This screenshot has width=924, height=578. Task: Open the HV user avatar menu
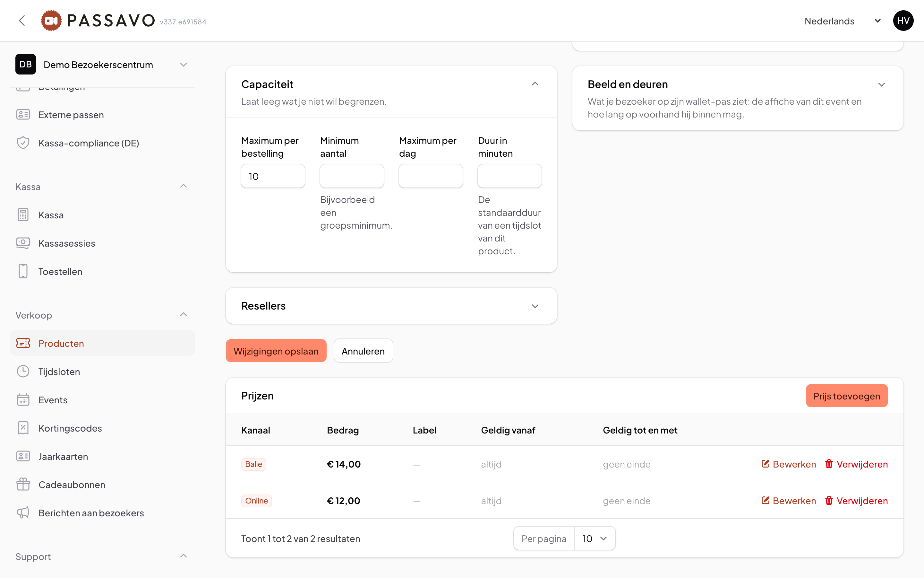pos(903,21)
